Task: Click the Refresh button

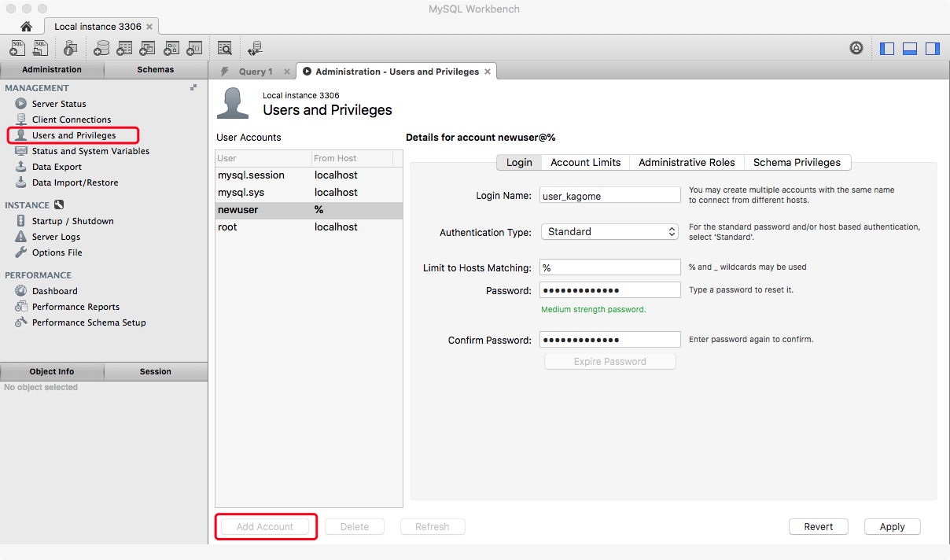Action: point(433,527)
